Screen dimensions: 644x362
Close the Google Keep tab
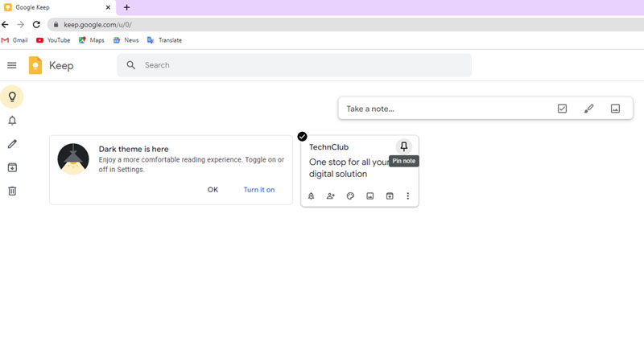(x=108, y=7)
